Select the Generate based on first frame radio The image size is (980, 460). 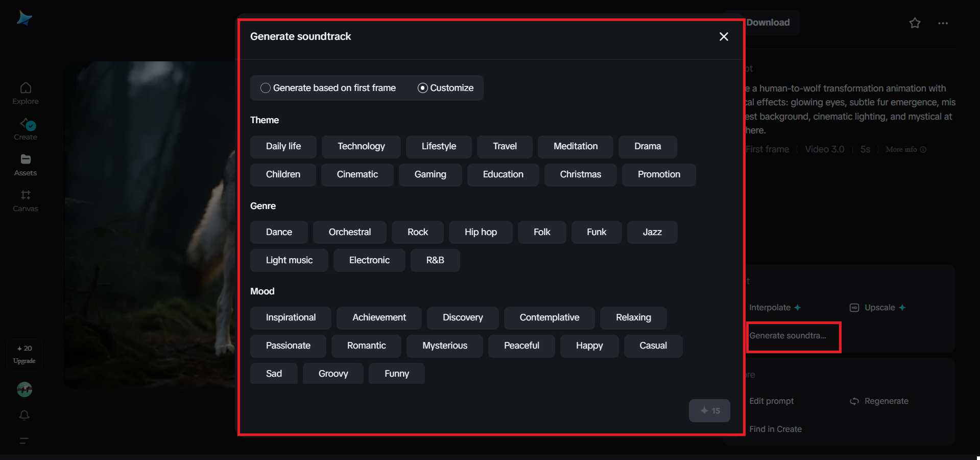coord(265,88)
